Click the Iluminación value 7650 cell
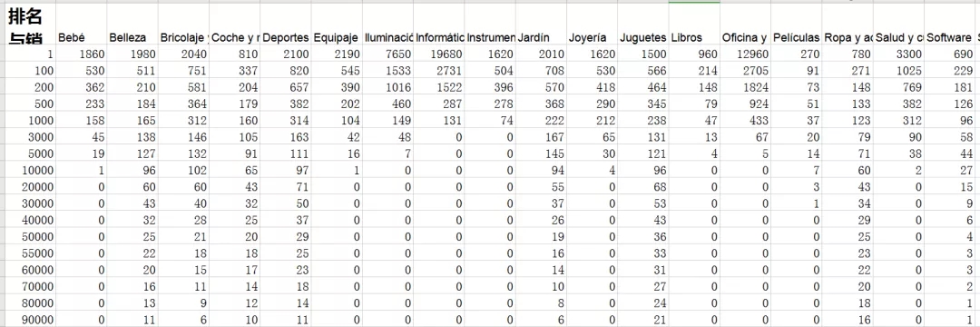 (x=388, y=54)
